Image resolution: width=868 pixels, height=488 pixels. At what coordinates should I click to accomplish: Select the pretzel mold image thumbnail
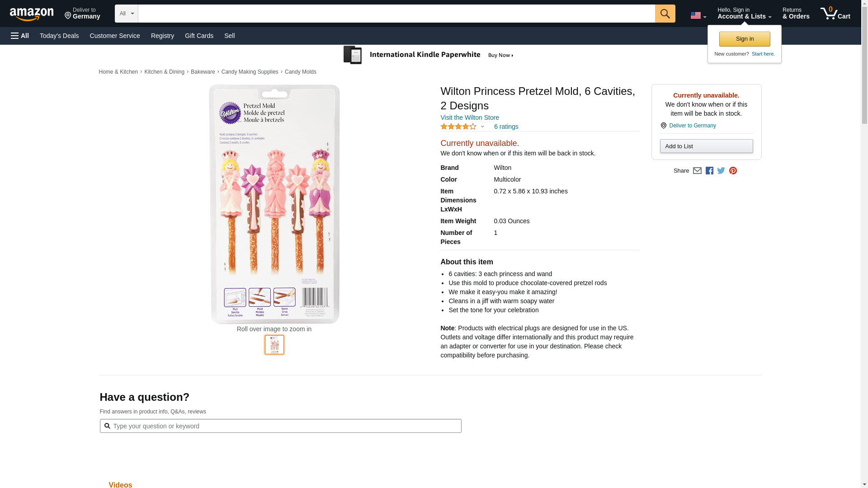pyautogui.click(x=274, y=345)
